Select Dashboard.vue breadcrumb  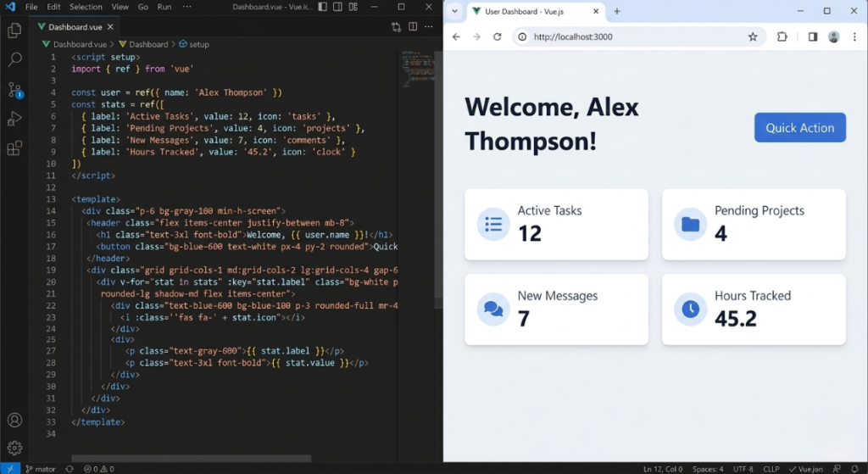point(75,44)
